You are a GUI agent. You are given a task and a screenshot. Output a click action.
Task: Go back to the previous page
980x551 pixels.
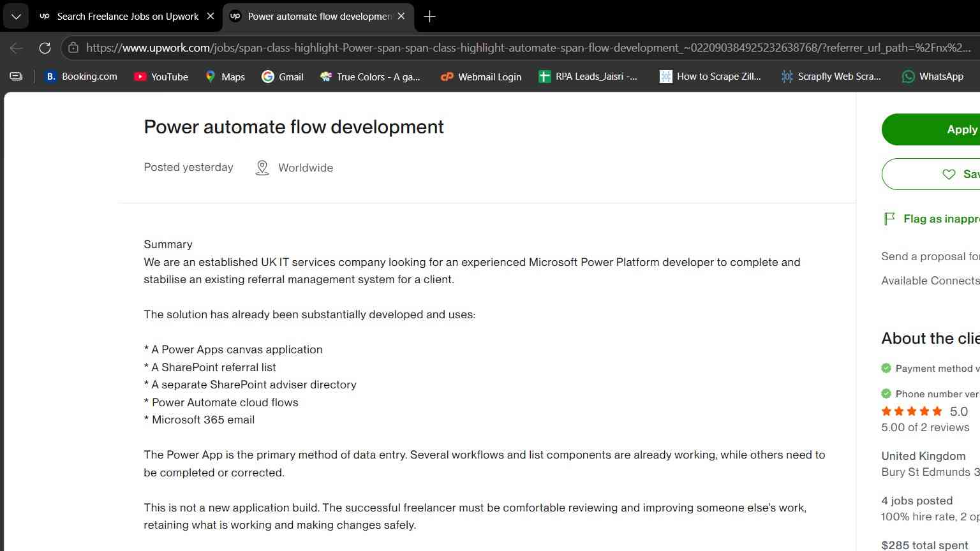coord(17,48)
